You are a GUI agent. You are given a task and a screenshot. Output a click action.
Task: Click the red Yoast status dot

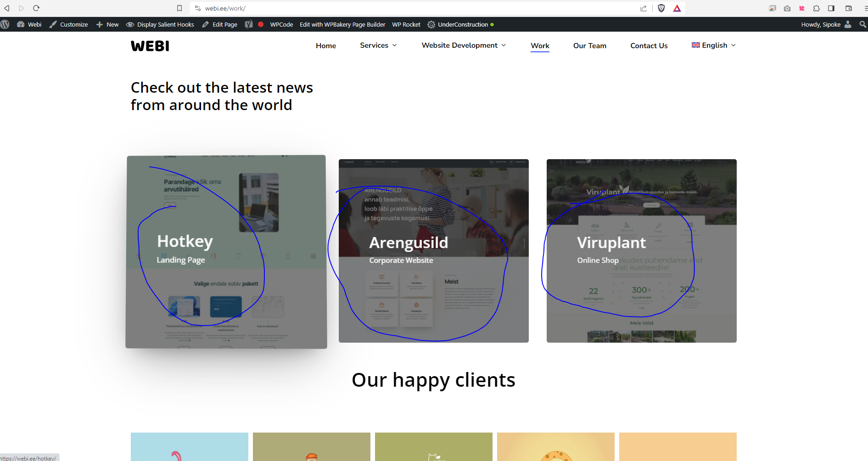261,24
